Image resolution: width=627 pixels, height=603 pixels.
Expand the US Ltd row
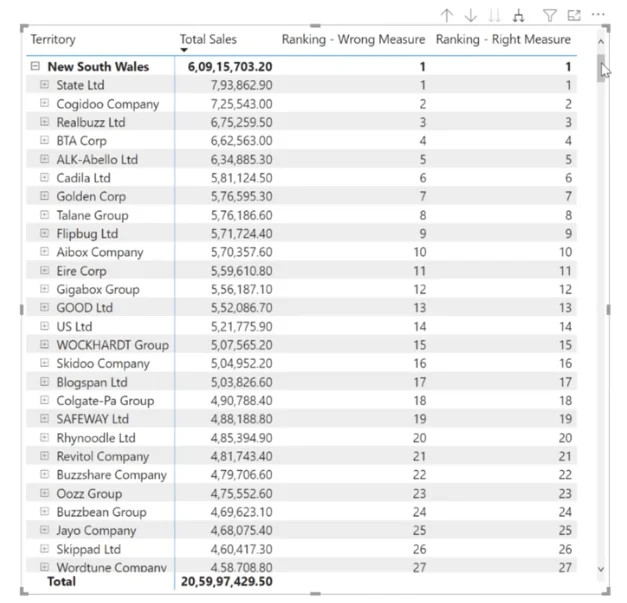tap(44, 326)
